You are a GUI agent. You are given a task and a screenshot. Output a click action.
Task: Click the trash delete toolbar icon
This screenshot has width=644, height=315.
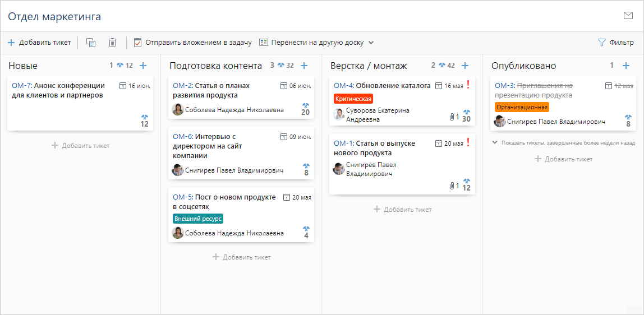pos(113,42)
